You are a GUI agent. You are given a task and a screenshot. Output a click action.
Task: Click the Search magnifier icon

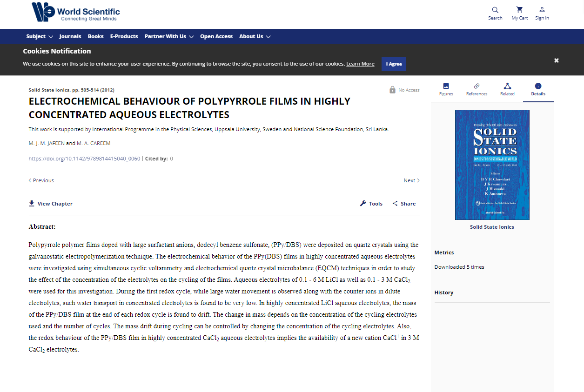[495, 10]
